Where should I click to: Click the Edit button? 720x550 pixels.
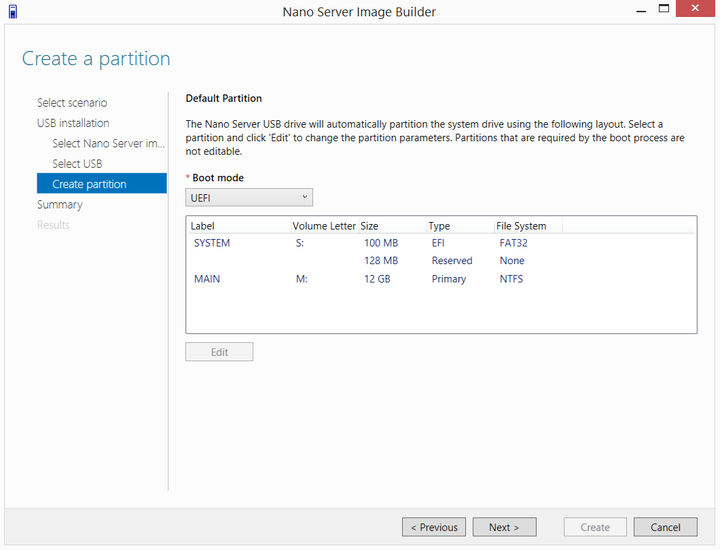pos(219,352)
